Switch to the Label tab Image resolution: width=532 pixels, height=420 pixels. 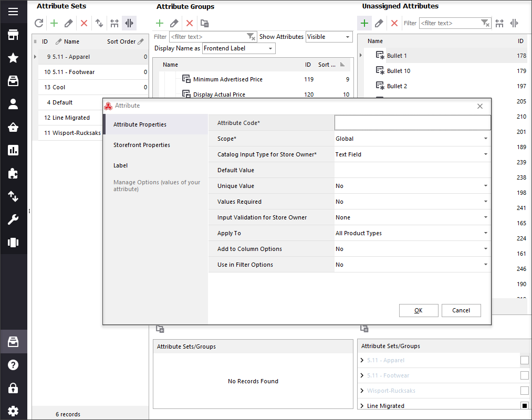(x=155, y=165)
